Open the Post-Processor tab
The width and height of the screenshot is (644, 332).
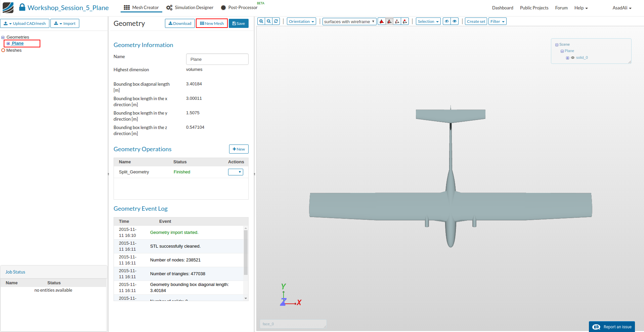tap(239, 8)
